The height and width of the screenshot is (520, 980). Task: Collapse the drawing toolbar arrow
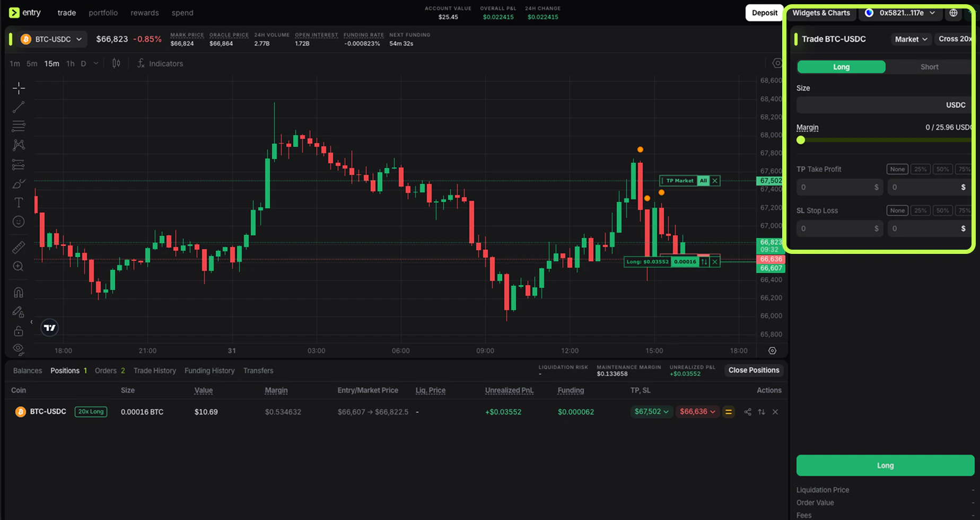point(31,322)
